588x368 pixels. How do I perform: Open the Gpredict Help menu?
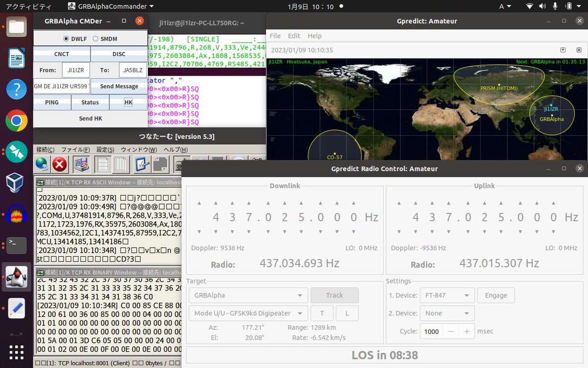315,36
